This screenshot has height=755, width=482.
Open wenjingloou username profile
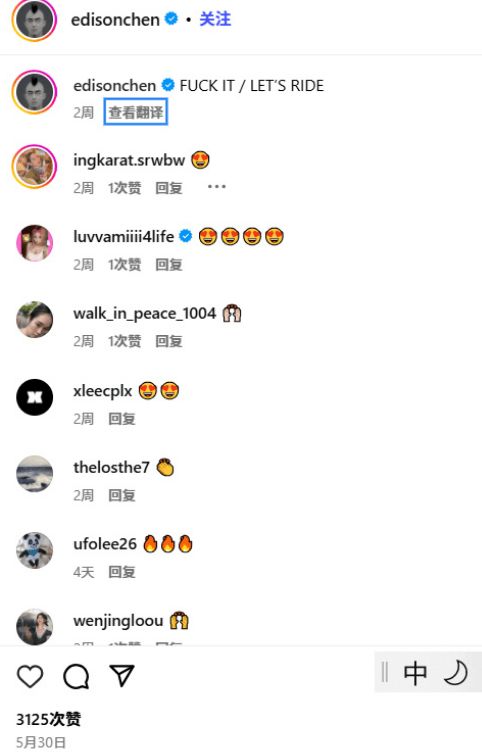coord(118,620)
